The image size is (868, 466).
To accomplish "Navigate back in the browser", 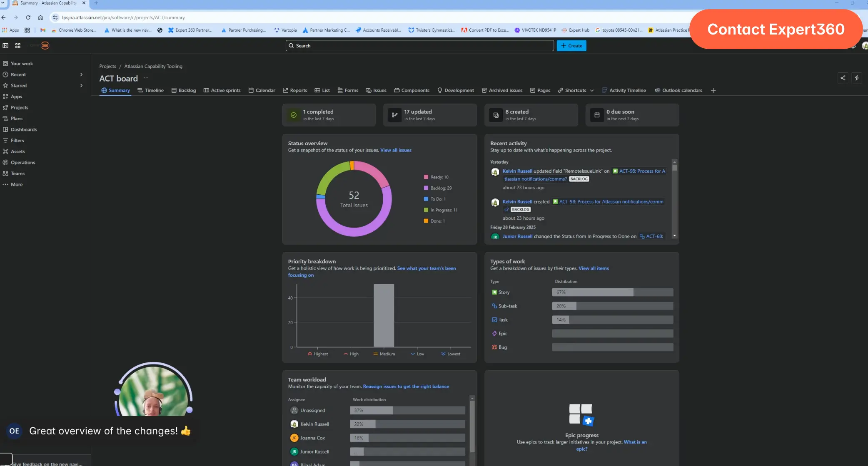I will point(4,17).
